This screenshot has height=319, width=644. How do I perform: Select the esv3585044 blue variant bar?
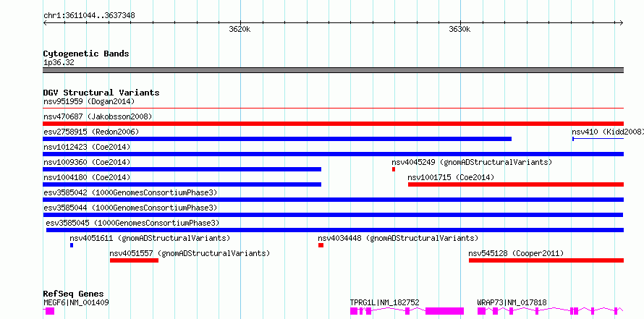(x=333, y=215)
